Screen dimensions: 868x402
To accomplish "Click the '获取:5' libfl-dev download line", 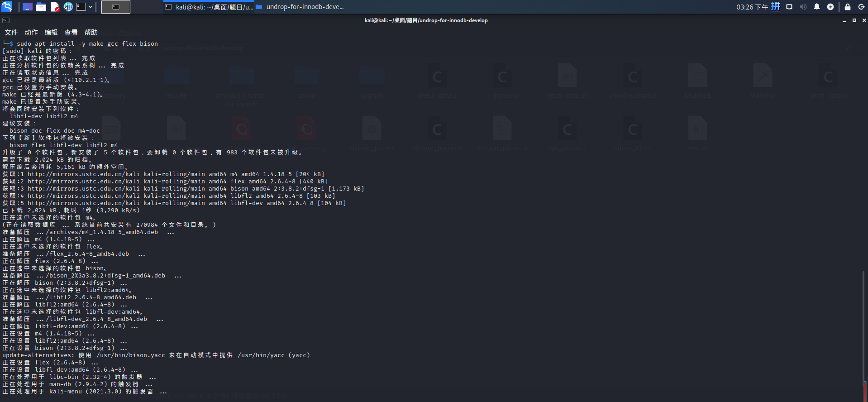I will 174,203.
